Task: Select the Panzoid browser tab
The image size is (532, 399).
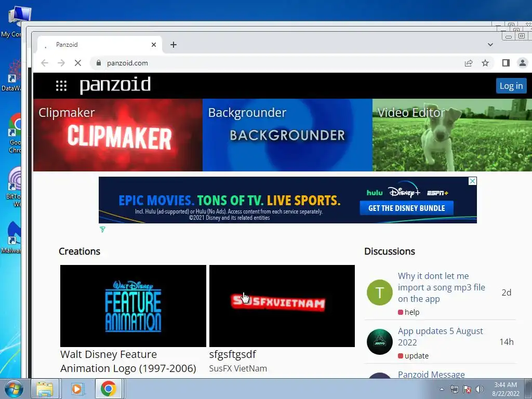Action: (x=99, y=45)
